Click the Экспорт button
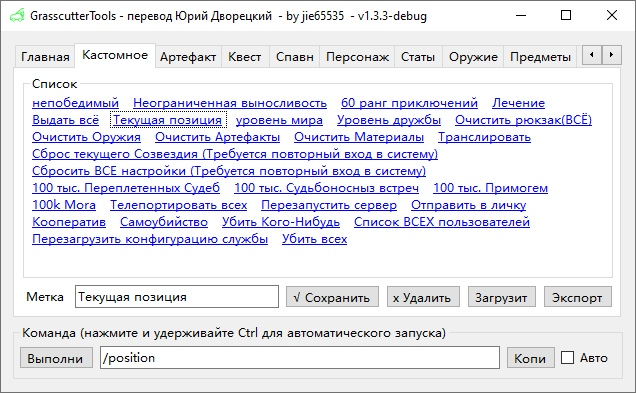636x393 pixels. [578, 297]
